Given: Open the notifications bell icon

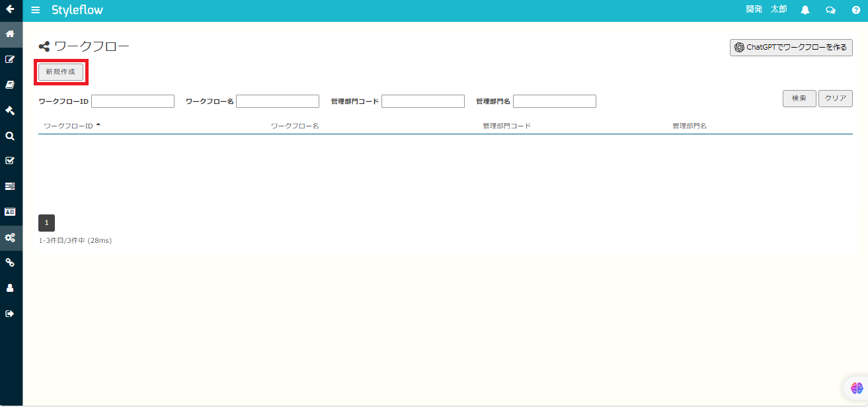Looking at the screenshot, I should 805,10.
